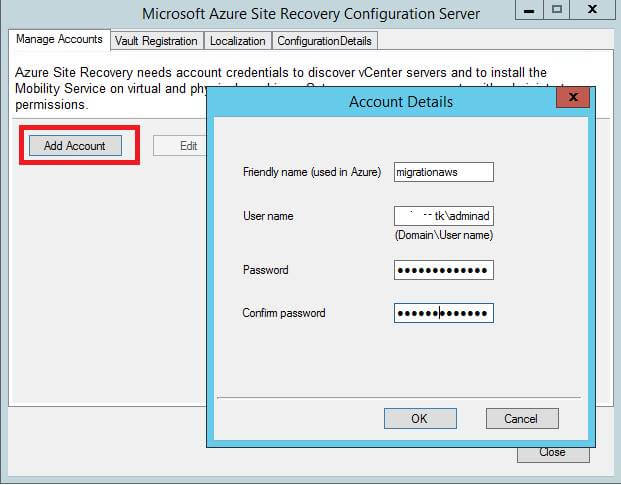Click the Add Account button
621x485 pixels.
pyautogui.click(x=75, y=146)
